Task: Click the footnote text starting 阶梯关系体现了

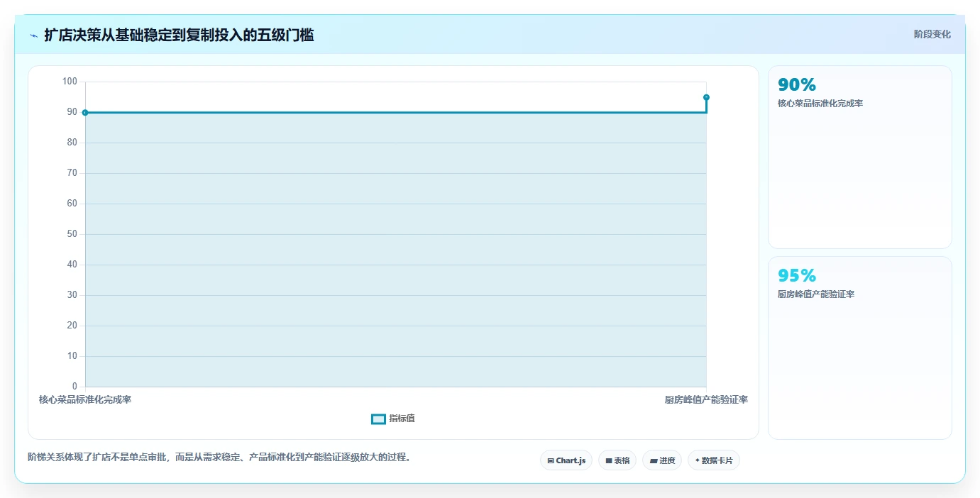Action: click(x=219, y=457)
